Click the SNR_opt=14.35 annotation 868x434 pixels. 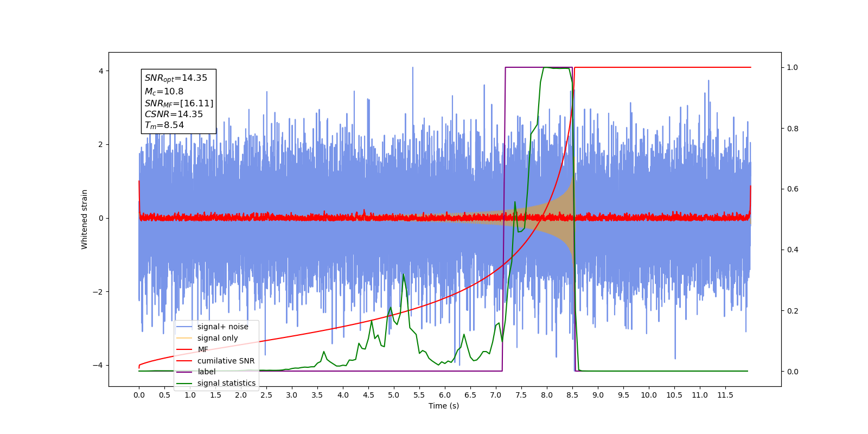(x=176, y=78)
